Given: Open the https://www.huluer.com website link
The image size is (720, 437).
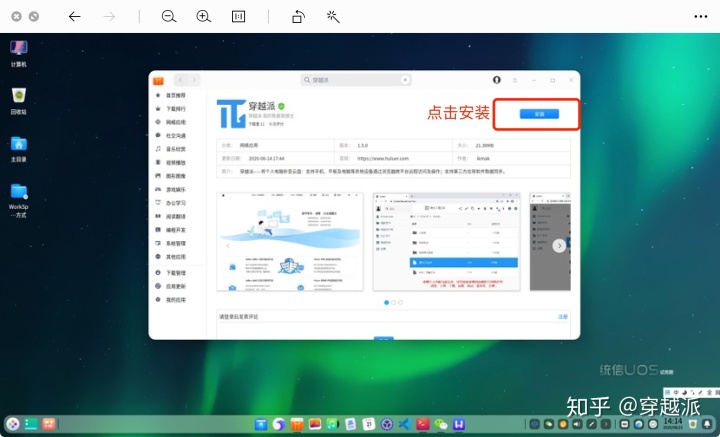Looking at the screenshot, I should 382,158.
